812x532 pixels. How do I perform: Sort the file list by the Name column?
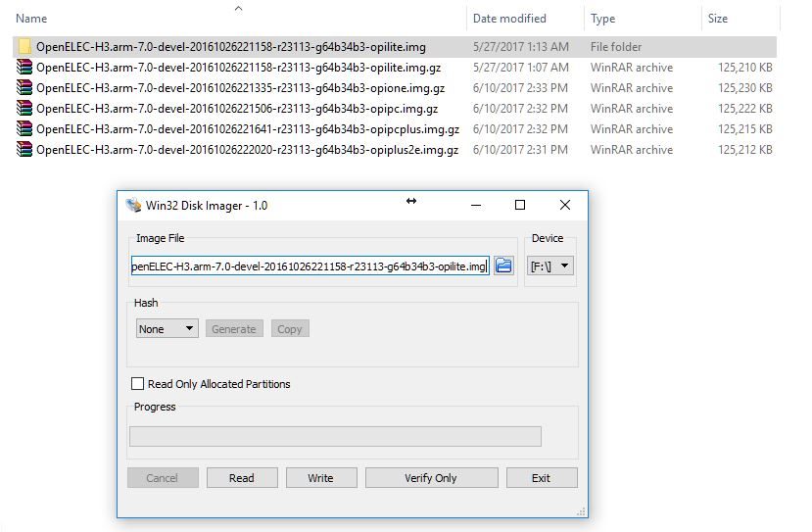click(31, 19)
